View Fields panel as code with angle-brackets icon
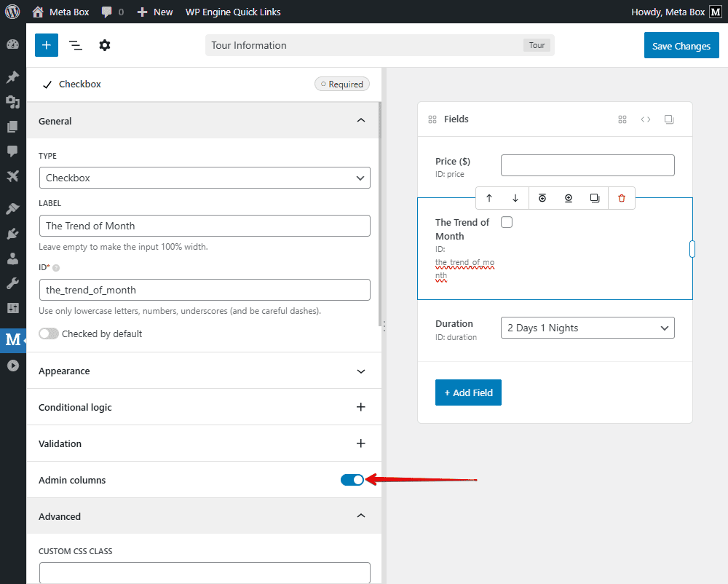 (x=646, y=119)
